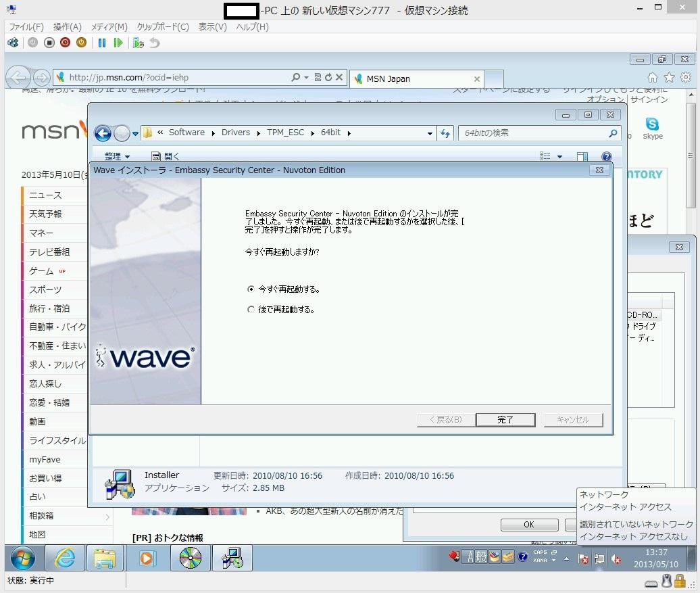700x593 pixels.
Task: Select the 後で再起動する radio button
Action: pos(251,309)
